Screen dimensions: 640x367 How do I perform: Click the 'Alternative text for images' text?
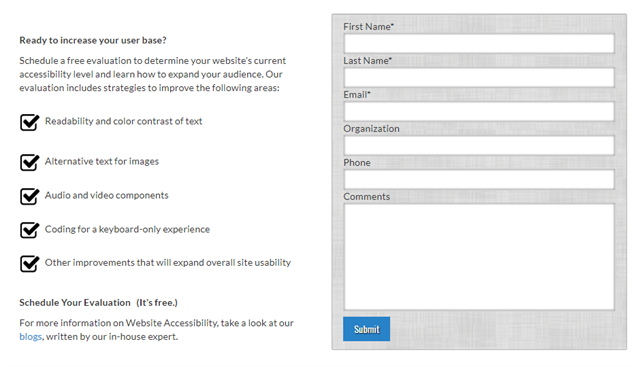tap(102, 161)
